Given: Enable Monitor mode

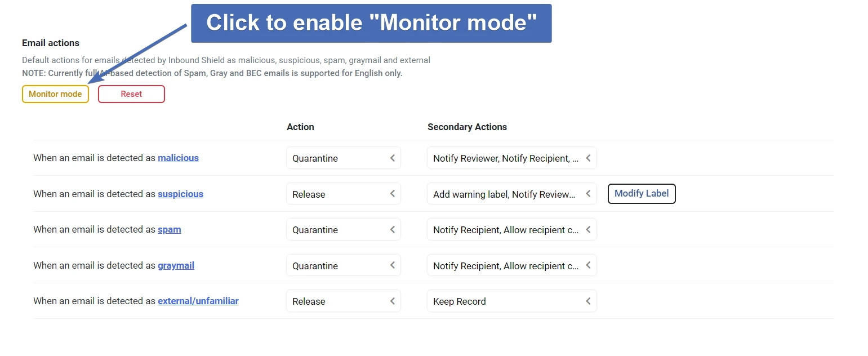Looking at the screenshot, I should [x=55, y=94].
